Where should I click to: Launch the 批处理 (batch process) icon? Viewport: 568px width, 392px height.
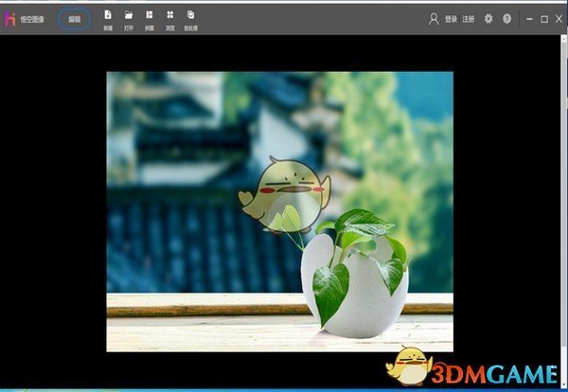191,15
